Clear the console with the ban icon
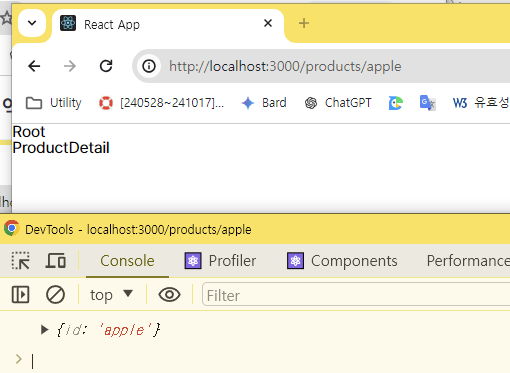The height and width of the screenshot is (373, 510). (x=55, y=295)
